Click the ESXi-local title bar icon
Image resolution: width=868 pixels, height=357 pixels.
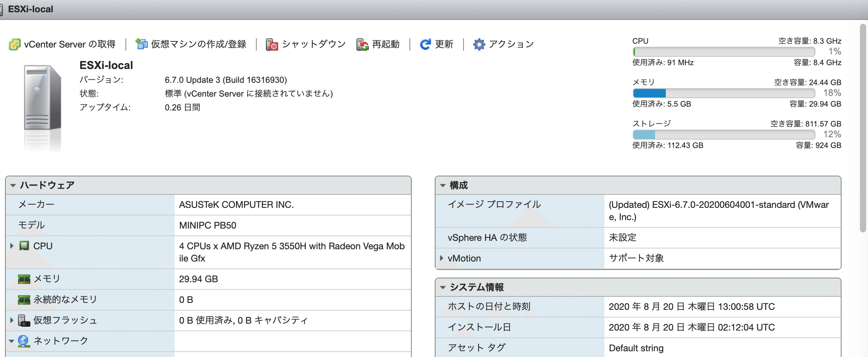coord(1,9)
